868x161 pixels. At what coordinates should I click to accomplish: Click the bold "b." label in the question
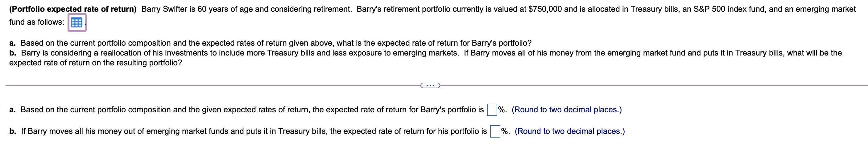(13, 53)
